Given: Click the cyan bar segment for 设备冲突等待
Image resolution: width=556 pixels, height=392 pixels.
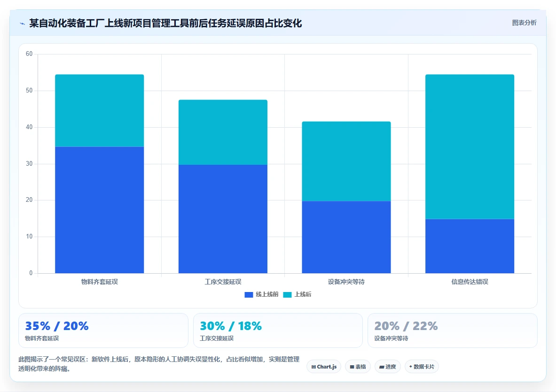Looking at the screenshot, I should coord(346,161).
